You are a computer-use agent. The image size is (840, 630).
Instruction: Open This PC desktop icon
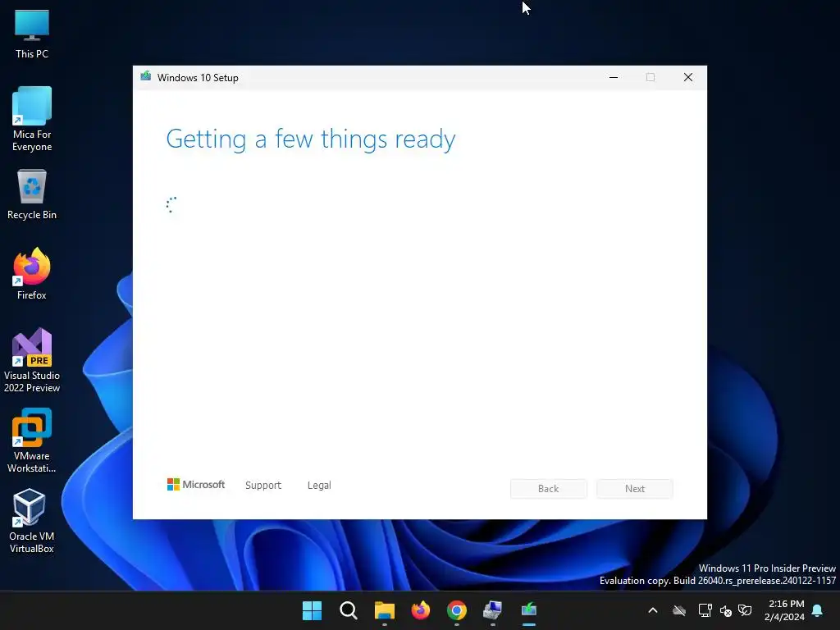click(32, 34)
